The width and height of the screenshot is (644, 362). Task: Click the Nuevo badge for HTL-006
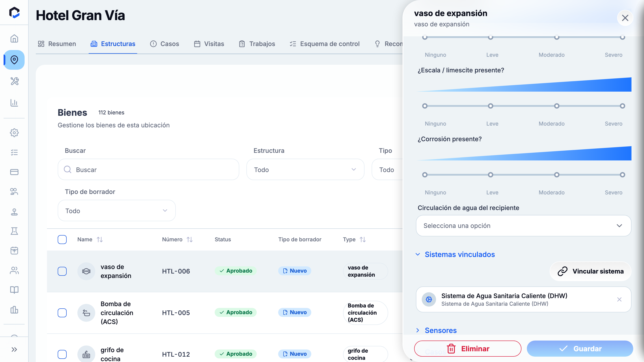tap(294, 271)
